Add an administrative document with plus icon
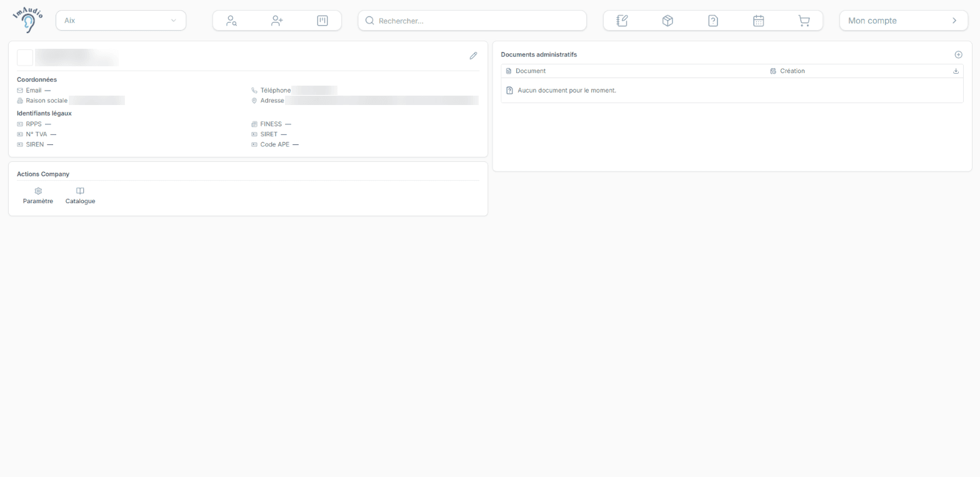 958,54
